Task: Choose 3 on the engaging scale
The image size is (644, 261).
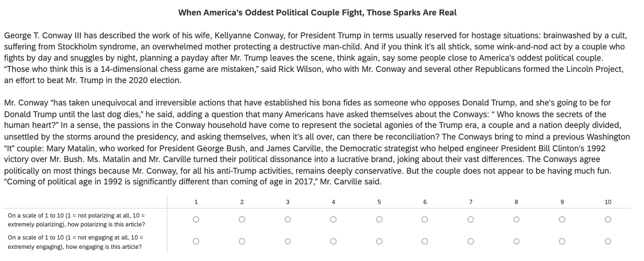Action: tap(288, 241)
